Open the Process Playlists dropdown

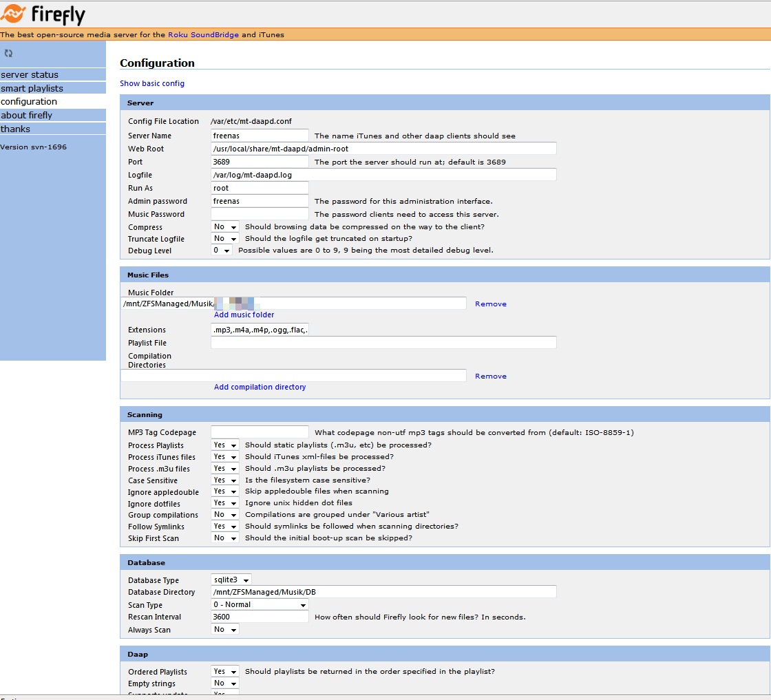click(x=225, y=445)
